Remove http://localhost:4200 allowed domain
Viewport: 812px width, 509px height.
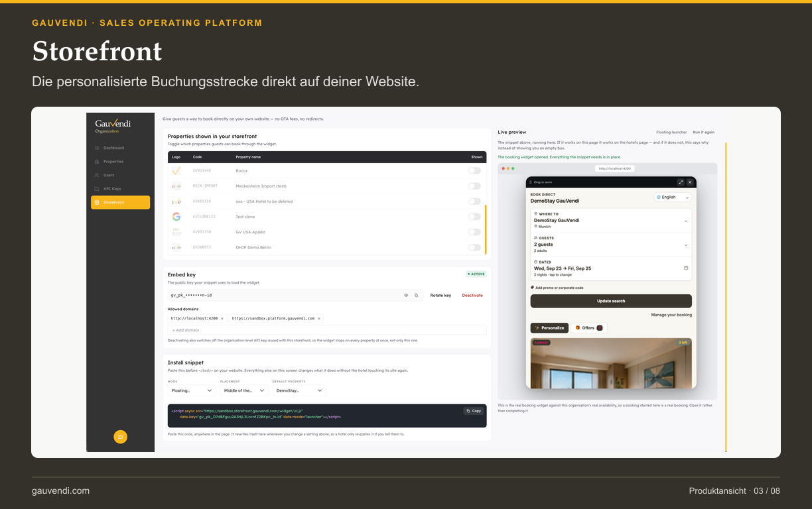222,319
